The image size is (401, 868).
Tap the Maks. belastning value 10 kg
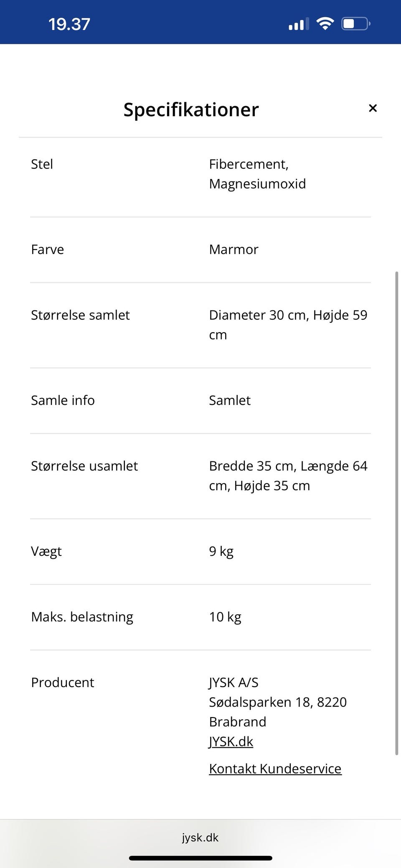pyautogui.click(x=225, y=617)
